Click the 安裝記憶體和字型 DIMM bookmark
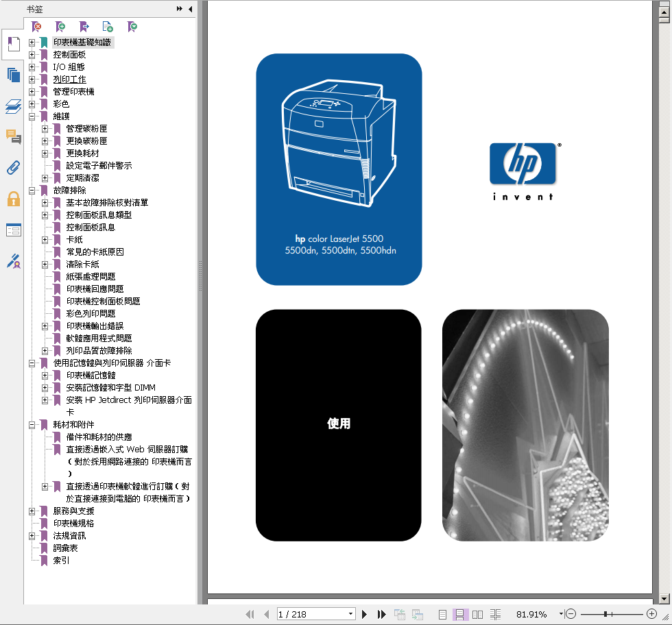Screen dimensions: 672x625 point(111,388)
